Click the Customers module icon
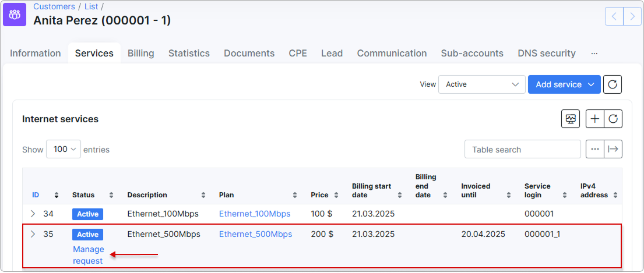The image size is (644, 273). click(x=15, y=15)
